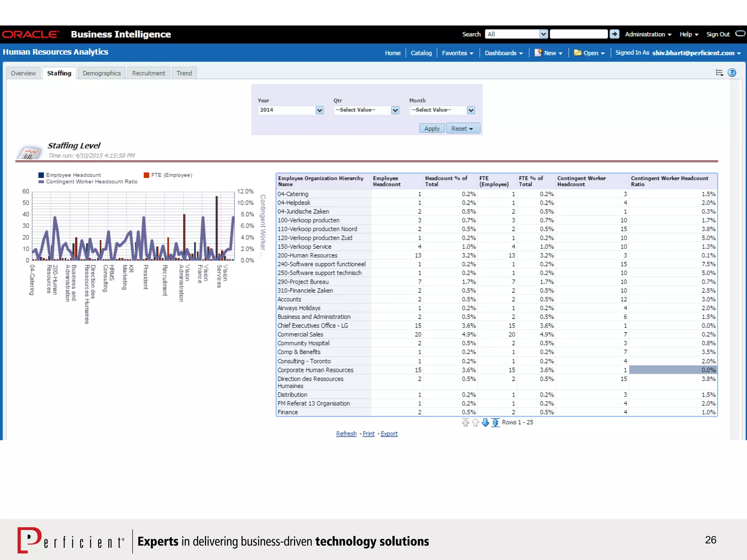Click the Employee Headcount legend swatch
This screenshot has height=560, width=747.
[x=41, y=175]
